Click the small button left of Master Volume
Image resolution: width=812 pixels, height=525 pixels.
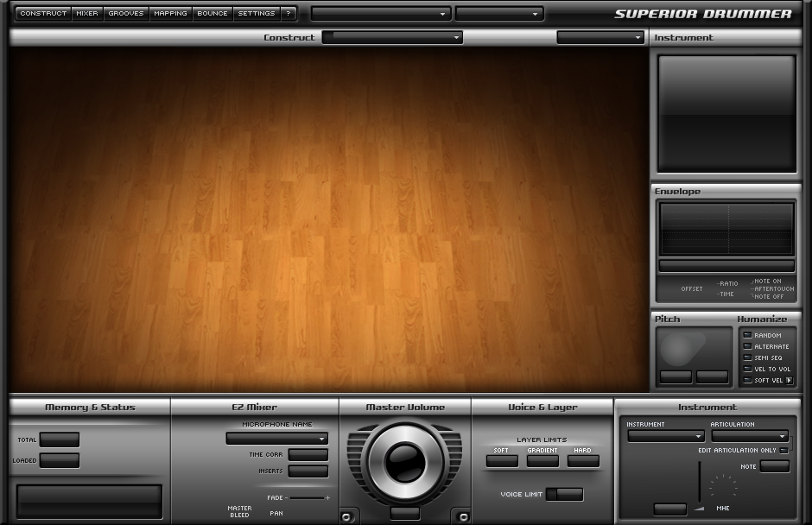tap(346, 516)
